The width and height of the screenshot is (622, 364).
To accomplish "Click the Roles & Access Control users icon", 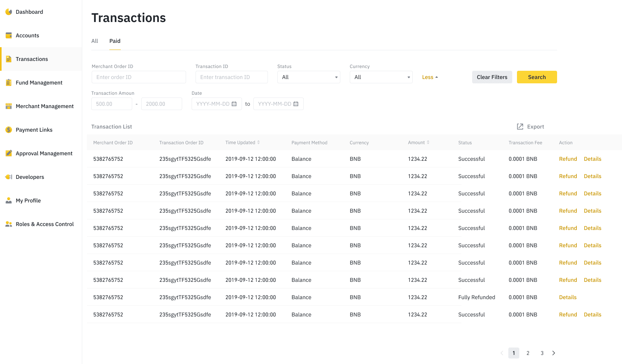I will 9,224.
